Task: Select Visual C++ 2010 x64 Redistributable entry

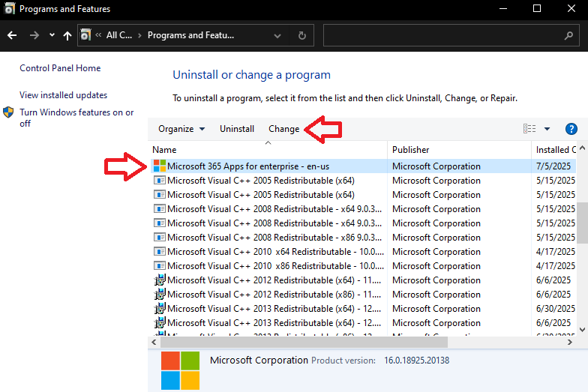Action: click(363, 252)
